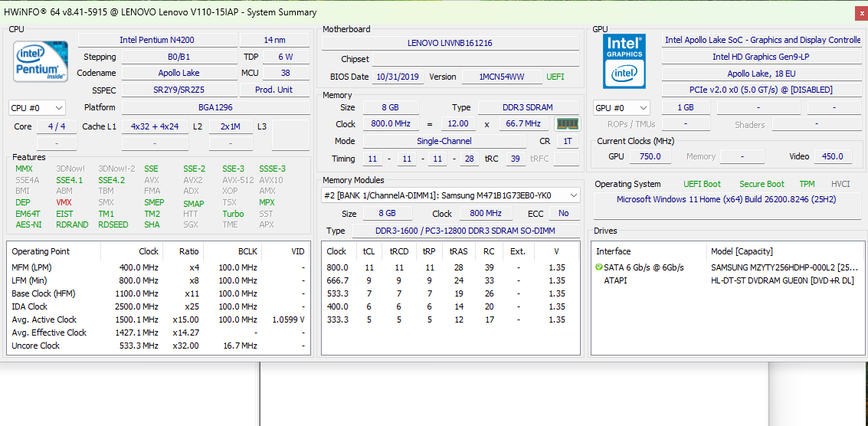The image size is (868, 426).
Task: Click the 800.0 MHz memory clock field
Action: (389, 124)
